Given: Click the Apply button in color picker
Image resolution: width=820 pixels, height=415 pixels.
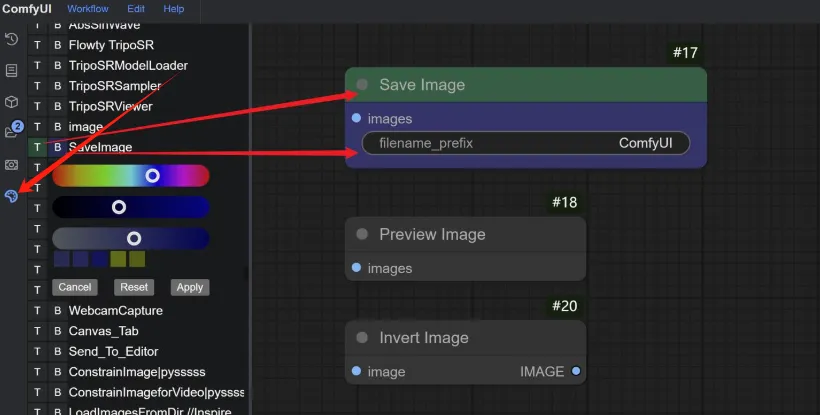Looking at the screenshot, I should tap(190, 287).
